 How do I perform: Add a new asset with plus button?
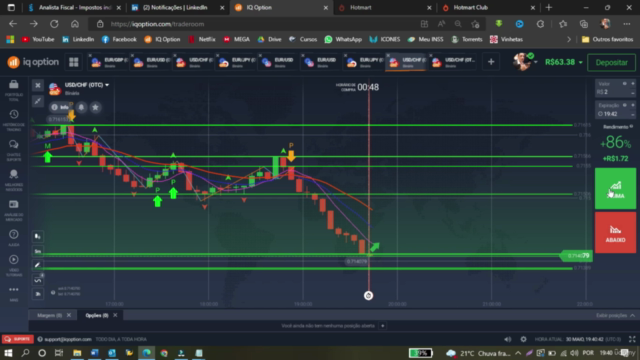[491, 62]
